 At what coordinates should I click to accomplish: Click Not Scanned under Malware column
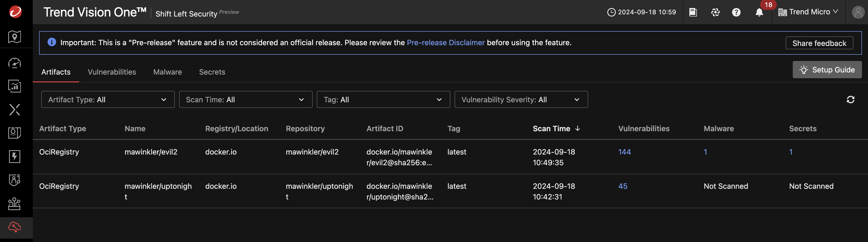click(726, 186)
